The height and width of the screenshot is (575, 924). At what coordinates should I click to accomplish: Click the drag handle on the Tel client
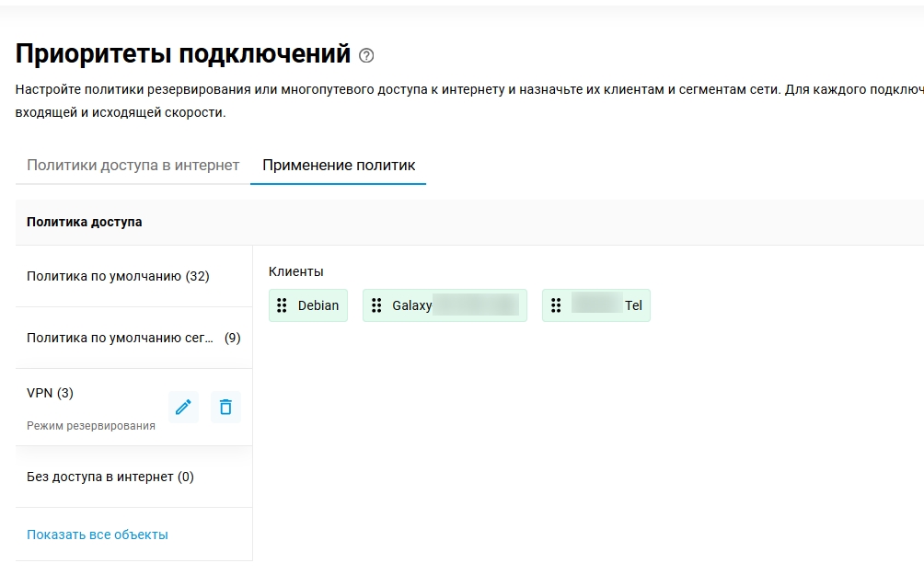pos(556,305)
